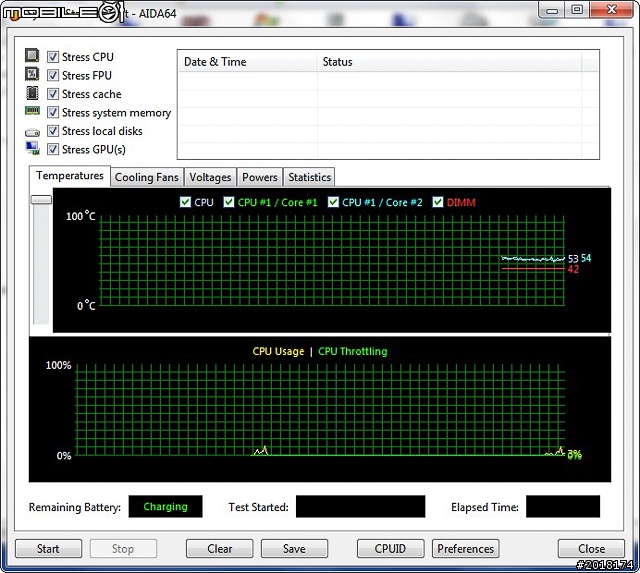
Task: Click the temperature graph vertical slider handle
Action: click(42, 200)
